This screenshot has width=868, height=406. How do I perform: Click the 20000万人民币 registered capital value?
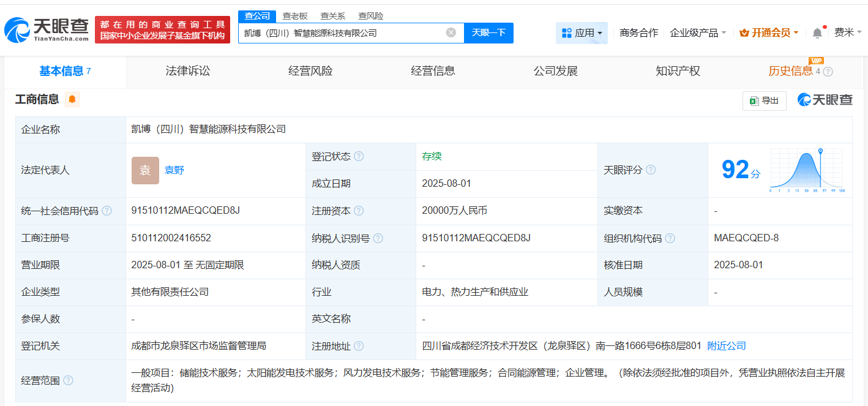(455, 211)
